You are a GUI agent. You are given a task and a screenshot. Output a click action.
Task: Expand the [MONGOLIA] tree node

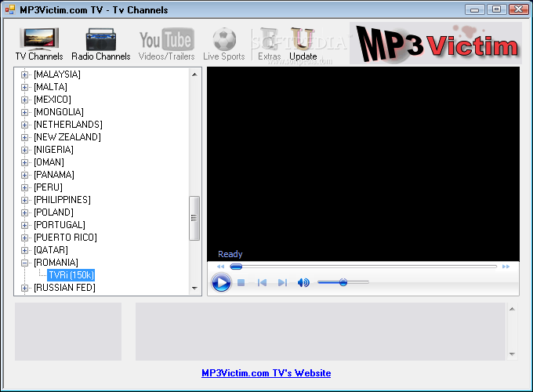[24, 112]
